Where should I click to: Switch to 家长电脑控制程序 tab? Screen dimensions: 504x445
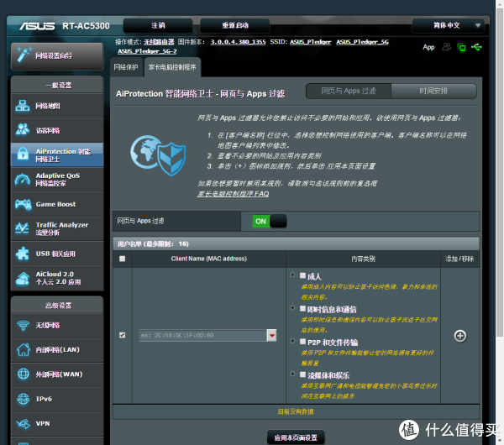pos(172,67)
